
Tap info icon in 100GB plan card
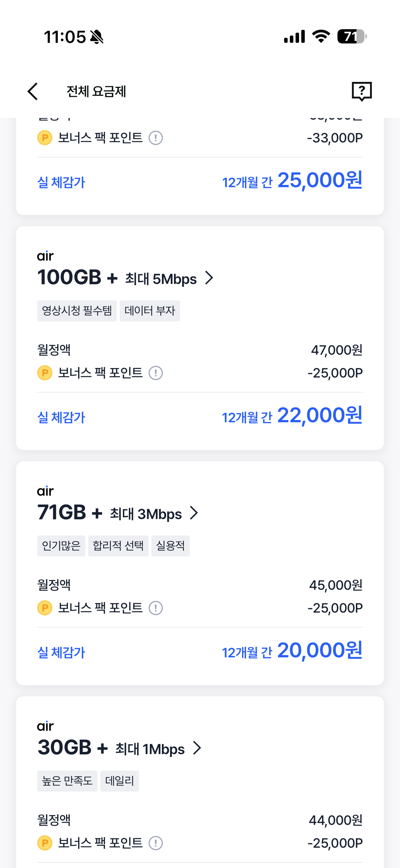(x=156, y=373)
